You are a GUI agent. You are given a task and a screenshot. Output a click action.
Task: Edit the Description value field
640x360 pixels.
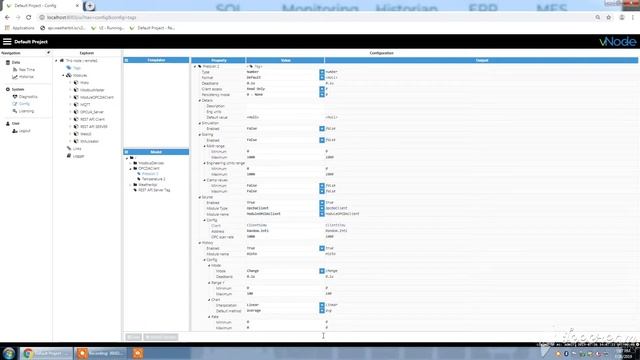(x=284, y=106)
